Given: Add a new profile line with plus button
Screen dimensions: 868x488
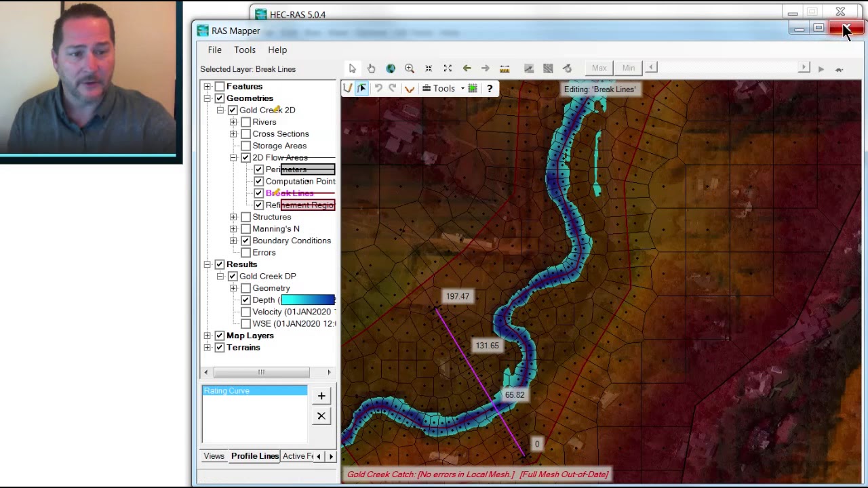Looking at the screenshot, I should [321, 396].
